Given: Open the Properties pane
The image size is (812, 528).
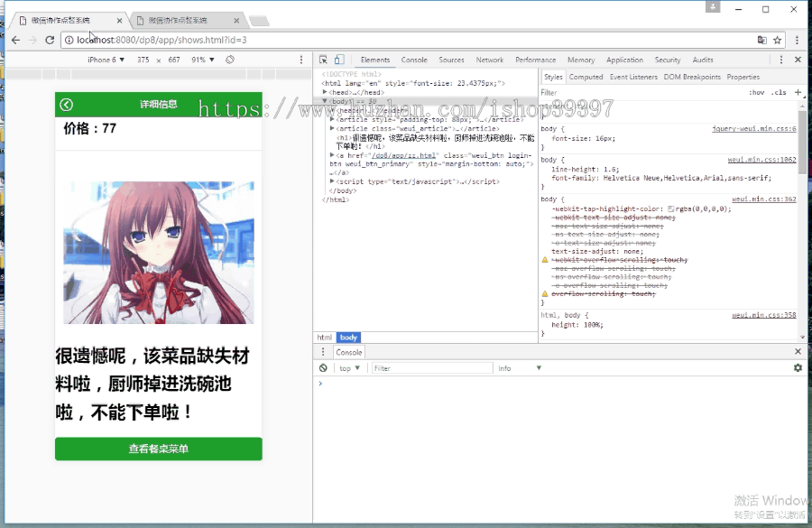Looking at the screenshot, I should point(743,77).
